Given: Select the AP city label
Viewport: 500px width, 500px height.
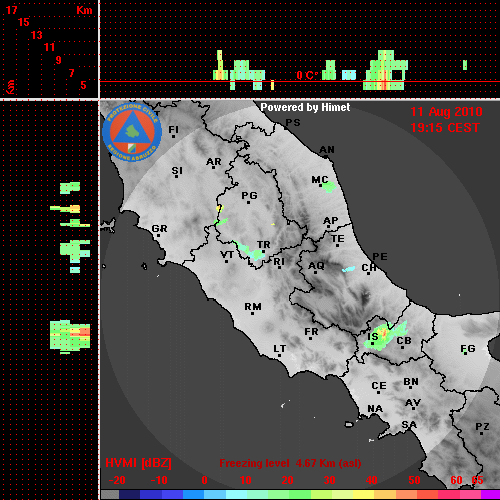Looking at the screenshot, I should click(331, 220).
